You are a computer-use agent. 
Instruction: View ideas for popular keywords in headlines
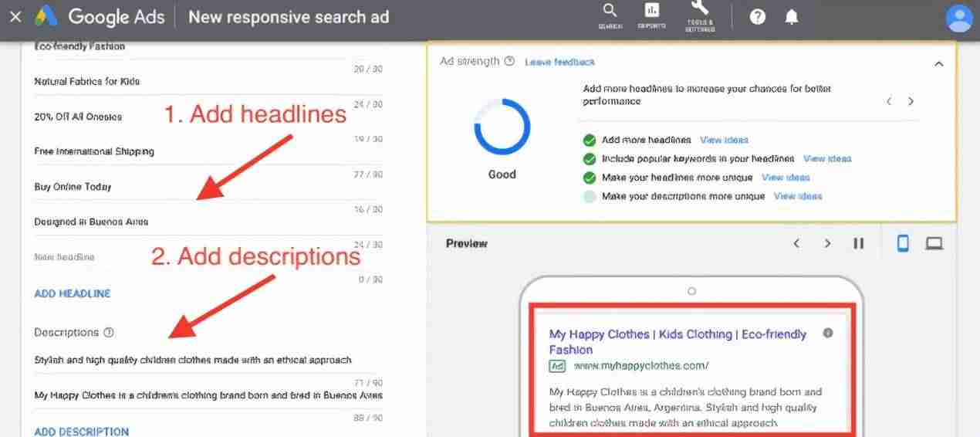coord(827,158)
